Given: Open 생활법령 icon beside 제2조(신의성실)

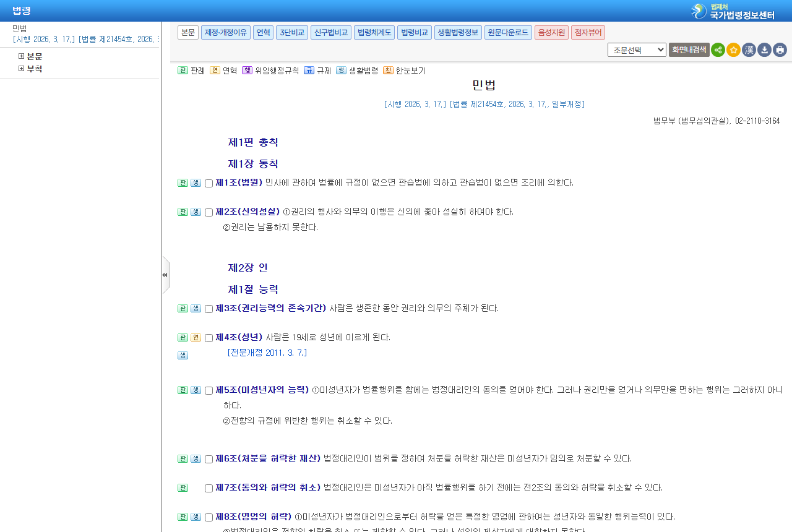Looking at the screenshot, I should click(x=196, y=212).
